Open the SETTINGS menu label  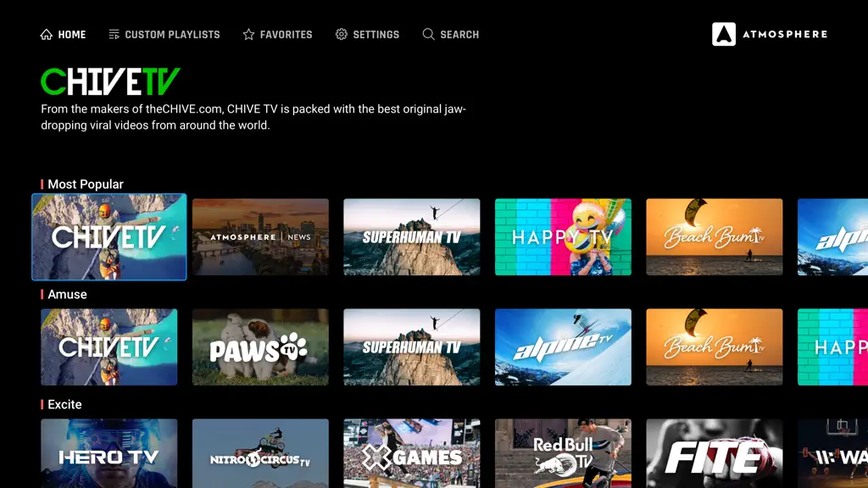click(x=376, y=35)
